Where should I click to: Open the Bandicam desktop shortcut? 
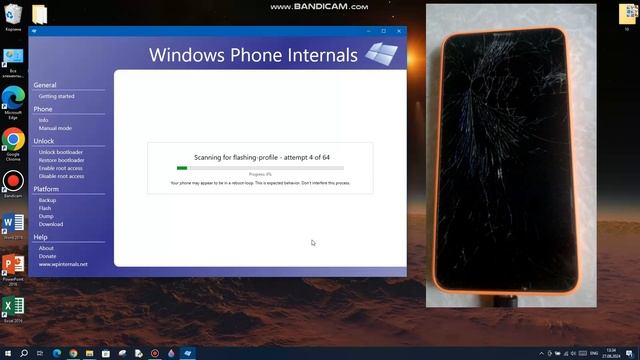(x=13, y=184)
